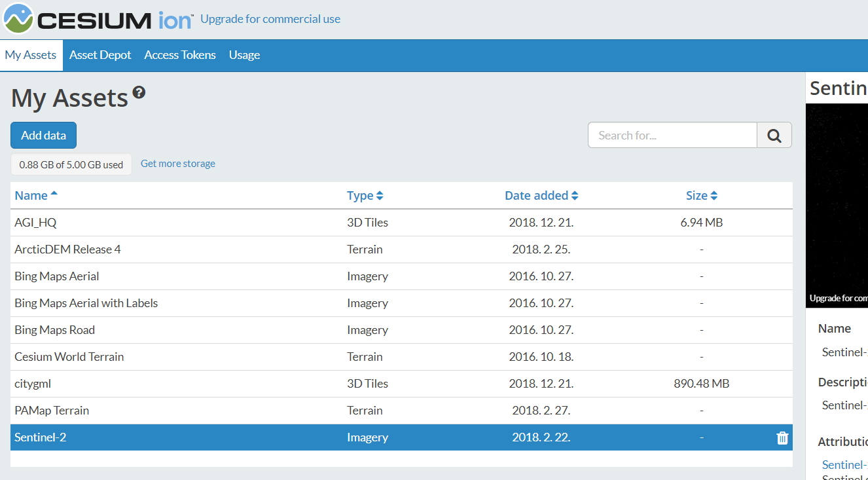Screen dimensions: 868x480
Task: Sort assets by Date added column
Action: (x=541, y=195)
